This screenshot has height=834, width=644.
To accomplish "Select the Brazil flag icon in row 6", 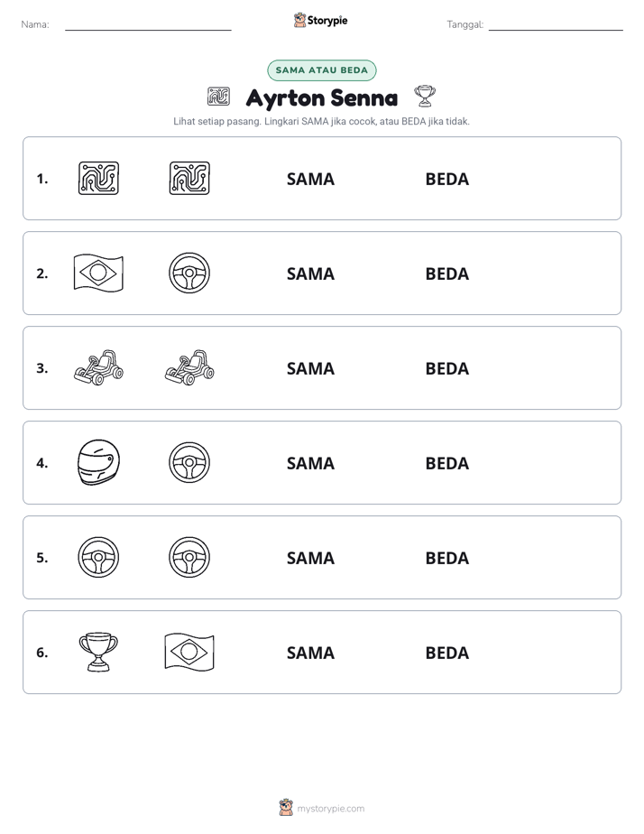I will click(189, 652).
